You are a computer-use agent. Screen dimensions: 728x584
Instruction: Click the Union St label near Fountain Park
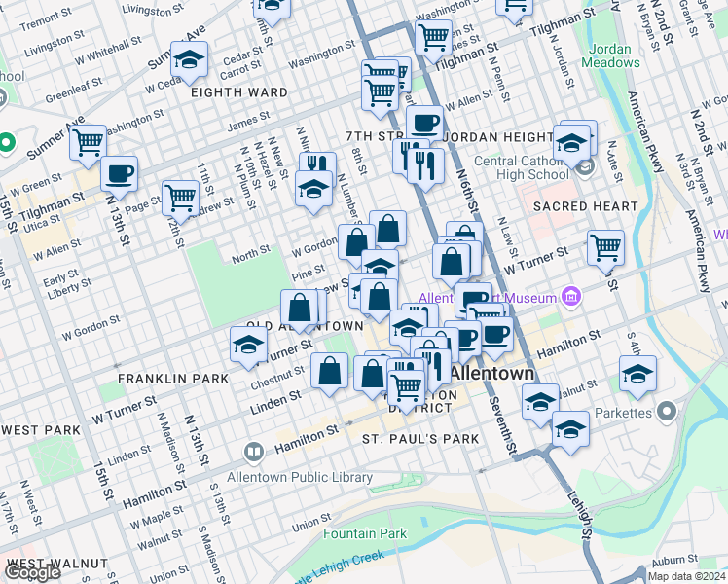[311, 524]
